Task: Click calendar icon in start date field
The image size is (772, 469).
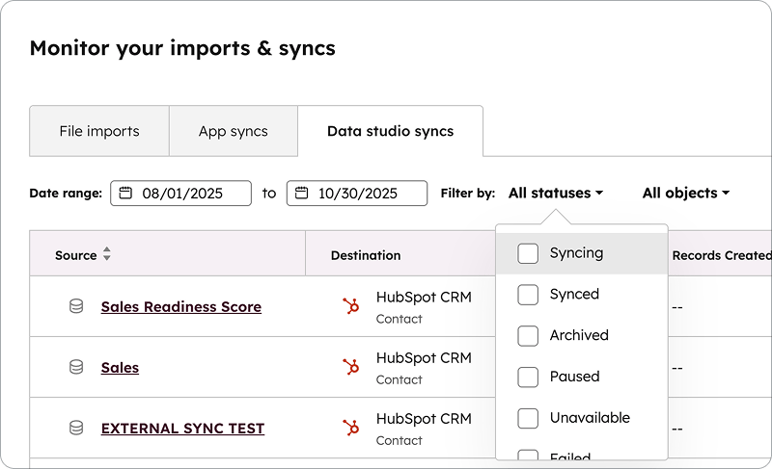Action: 126,192
